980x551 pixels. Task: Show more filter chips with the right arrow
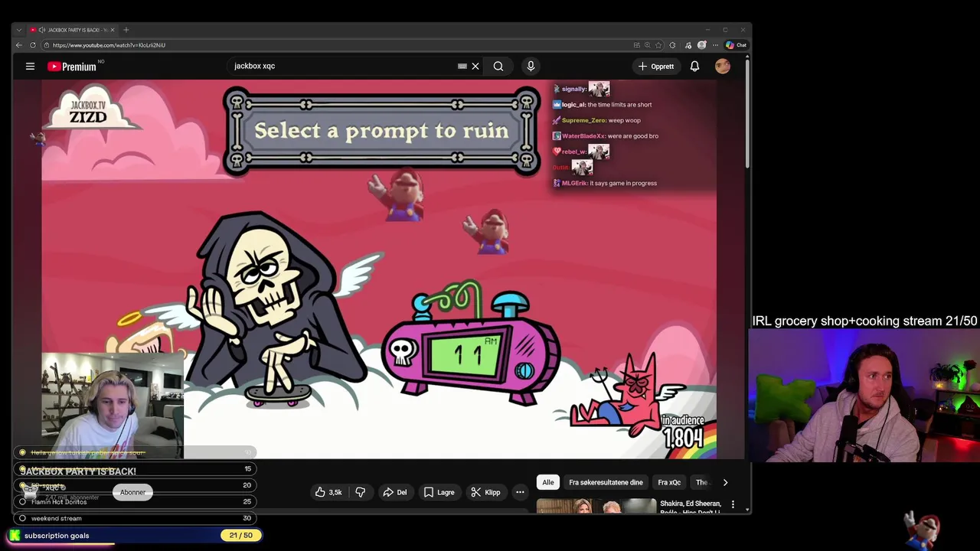point(725,482)
